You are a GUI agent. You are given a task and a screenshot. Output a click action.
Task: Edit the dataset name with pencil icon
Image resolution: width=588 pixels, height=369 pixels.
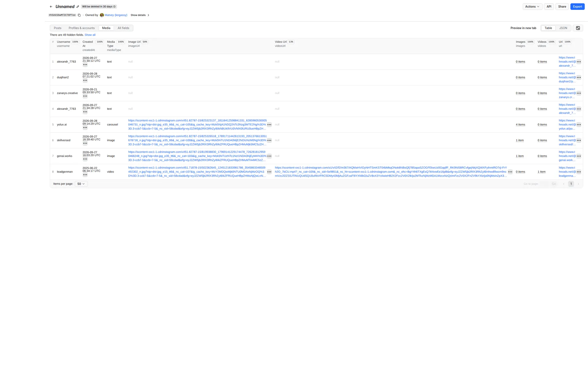(78, 7)
